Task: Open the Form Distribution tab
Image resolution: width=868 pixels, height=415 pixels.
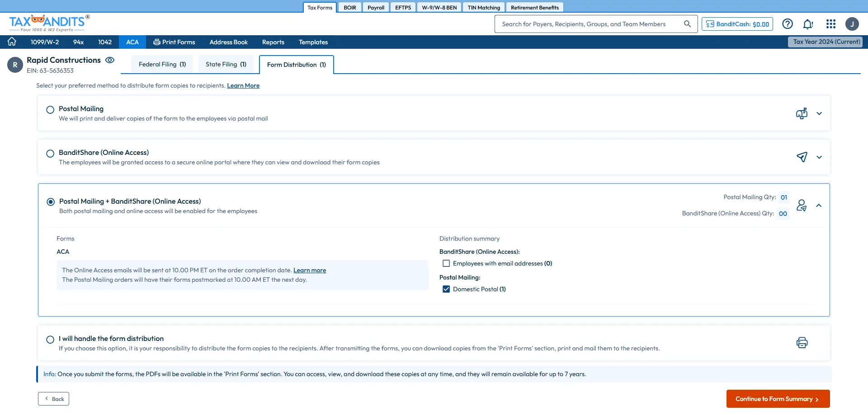Action: pos(297,65)
